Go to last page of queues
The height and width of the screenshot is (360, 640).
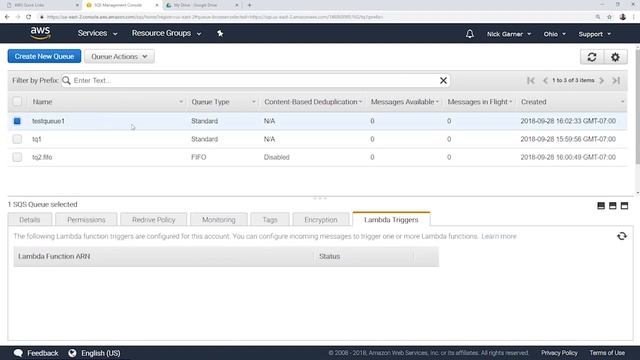(616, 80)
